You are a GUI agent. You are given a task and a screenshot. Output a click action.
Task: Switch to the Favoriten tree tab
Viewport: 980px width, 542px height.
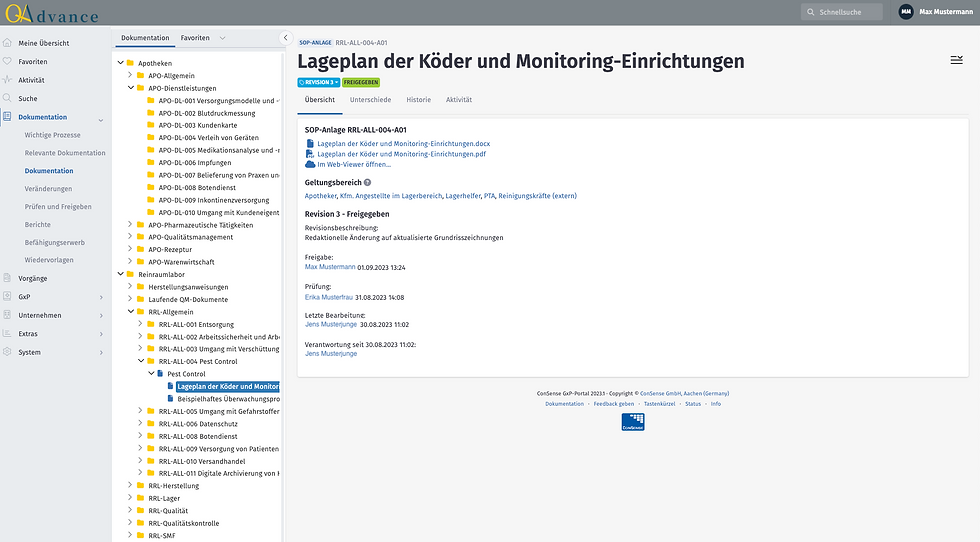tap(195, 38)
